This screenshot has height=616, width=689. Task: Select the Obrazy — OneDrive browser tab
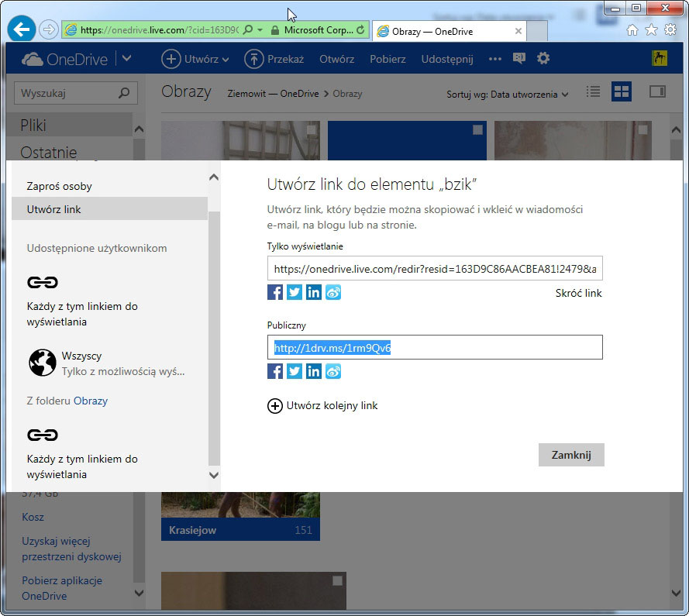(449, 31)
